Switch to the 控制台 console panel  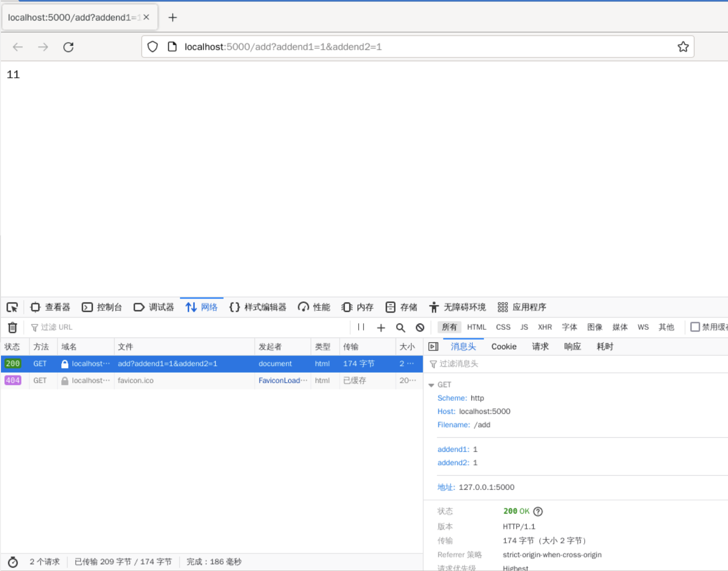pyautogui.click(x=102, y=307)
